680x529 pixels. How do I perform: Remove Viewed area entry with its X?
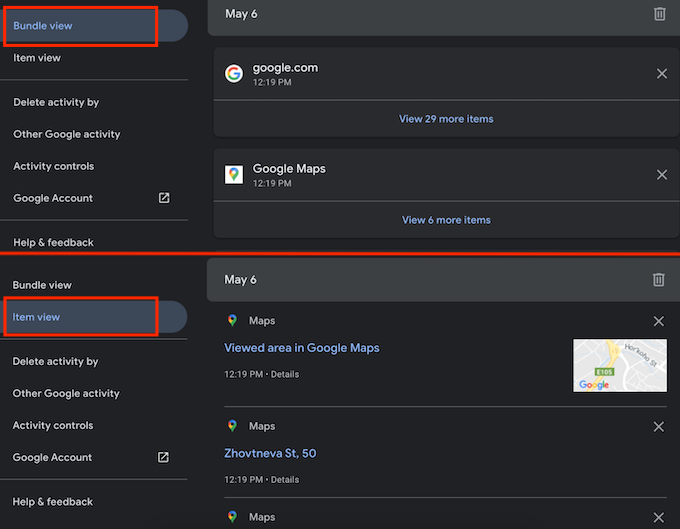658,321
